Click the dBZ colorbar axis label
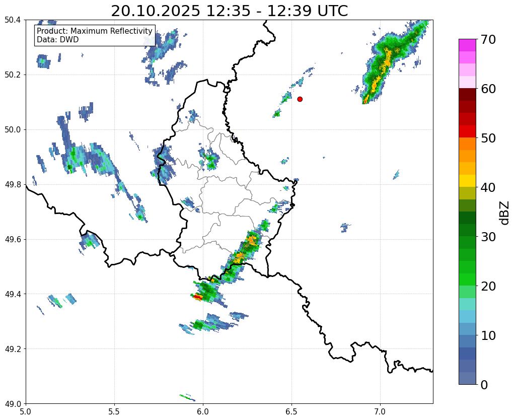Screen dimensions: 515x420 point(505,213)
